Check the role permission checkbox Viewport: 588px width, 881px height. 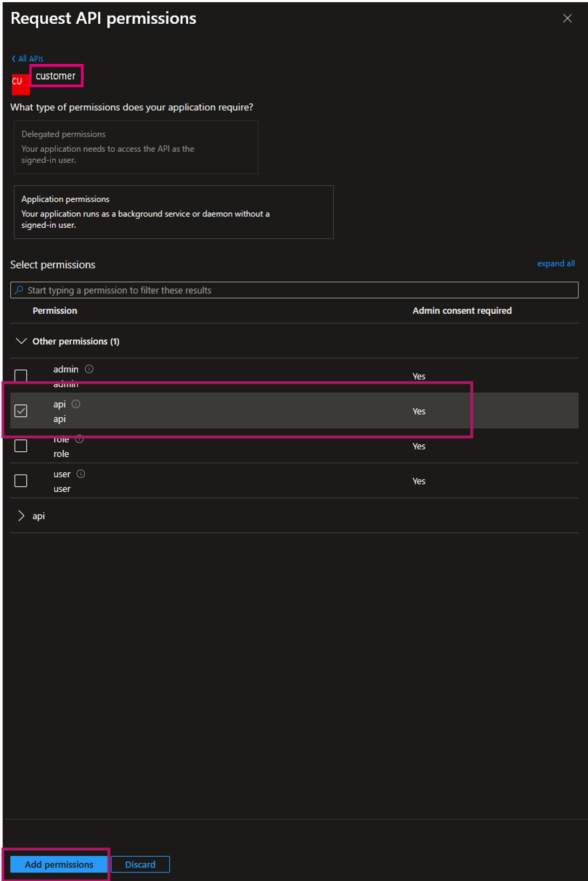point(21,446)
